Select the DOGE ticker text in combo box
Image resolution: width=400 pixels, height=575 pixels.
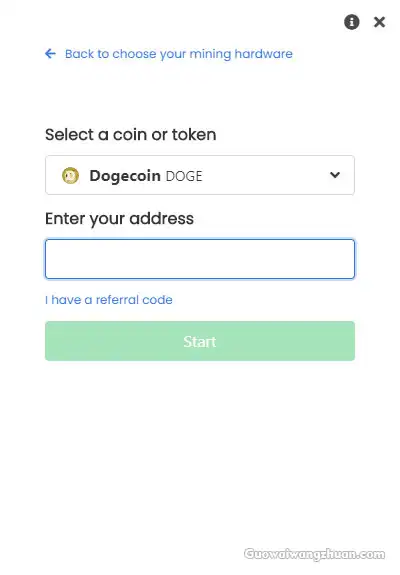(x=184, y=176)
